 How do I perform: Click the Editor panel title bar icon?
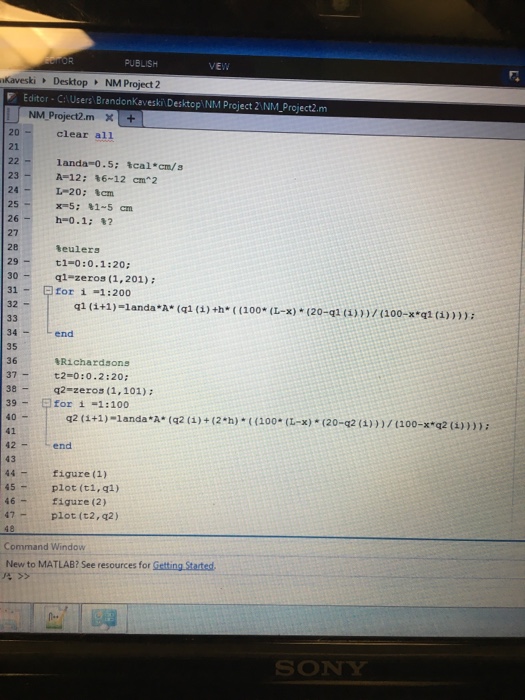click(x=12, y=97)
